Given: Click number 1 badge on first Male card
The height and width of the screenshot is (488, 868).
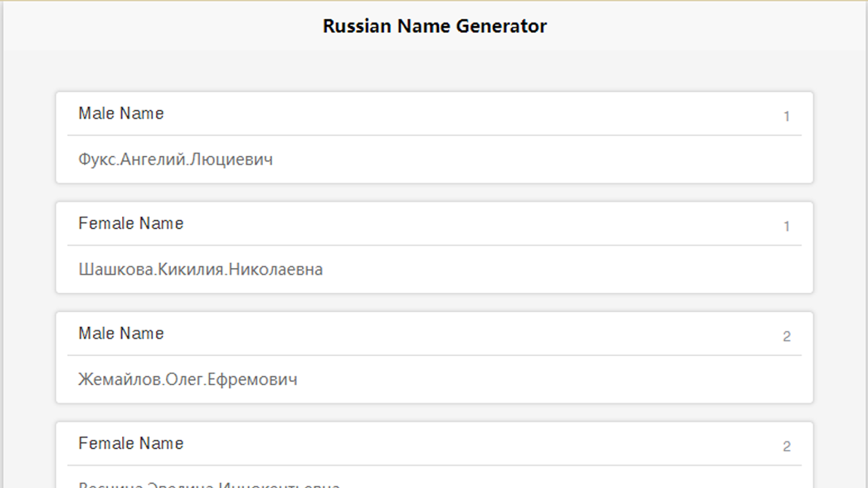Looking at the screenshot, I should [786, 117].
